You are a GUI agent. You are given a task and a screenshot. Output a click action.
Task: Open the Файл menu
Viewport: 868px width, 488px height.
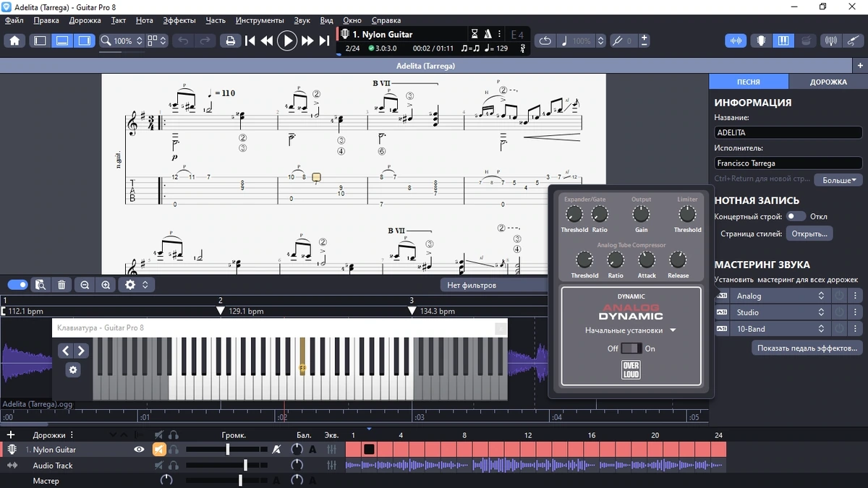click(x=14, y=20)
